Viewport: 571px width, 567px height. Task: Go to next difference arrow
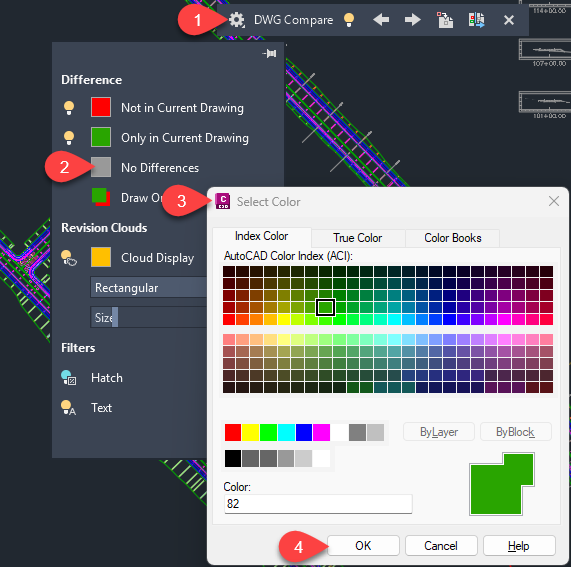click(x=413, y=20)
